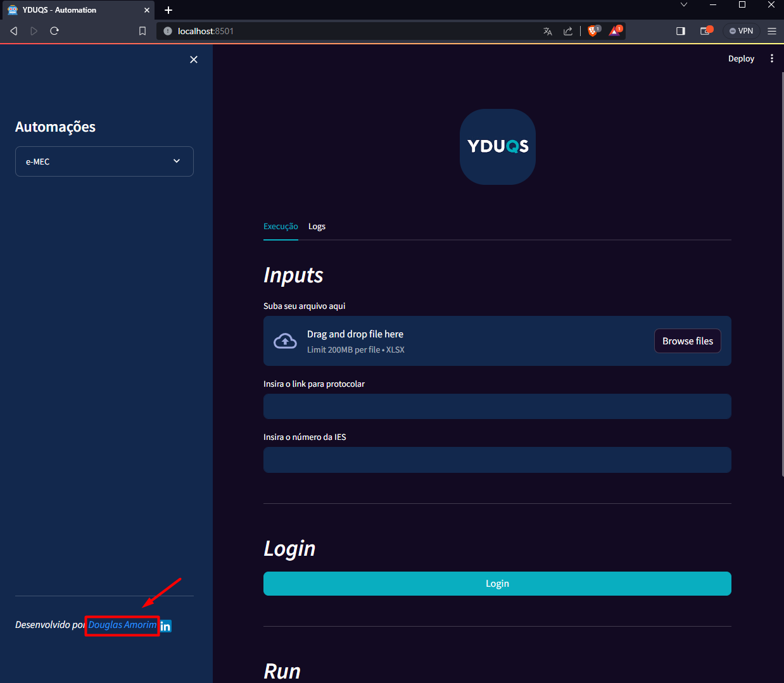
Task: Click the site info icon in address bar
Action: coord(168,31)
